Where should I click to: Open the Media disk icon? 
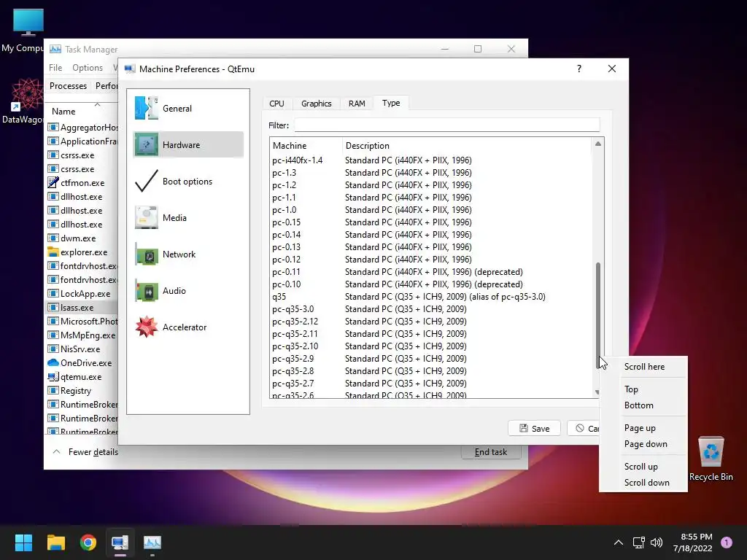point(146,217)
